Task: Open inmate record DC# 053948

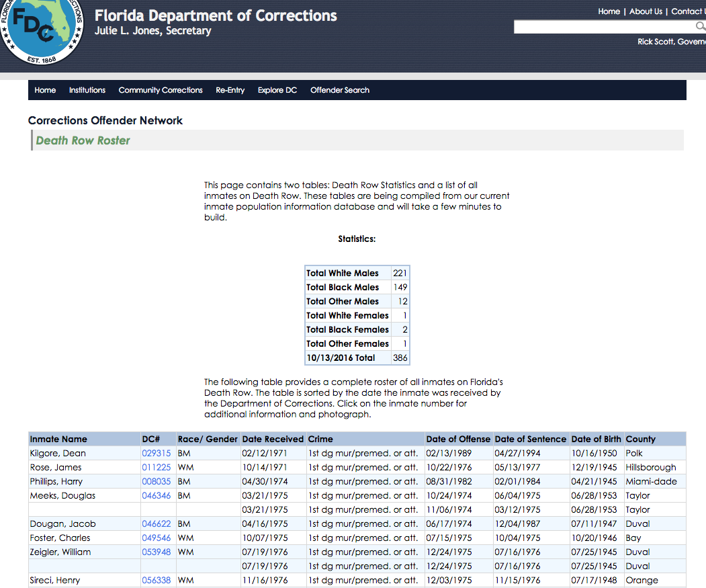Action: tap(157, 552)
